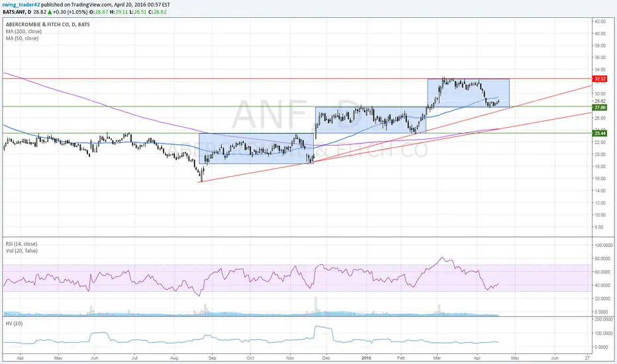Image resolution: width=617 pixels, height=364 pixels.
Task: Click the 200.0000 HV scale label
Action: [x=604, y=319]
